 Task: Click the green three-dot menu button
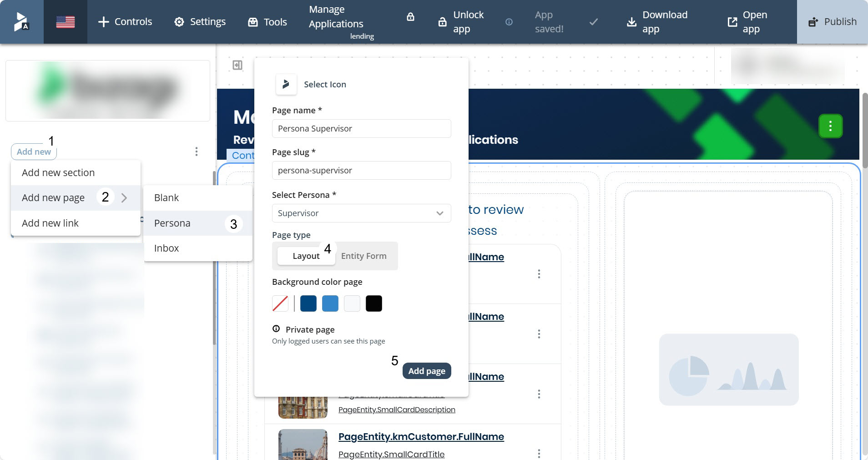point(830,126)
